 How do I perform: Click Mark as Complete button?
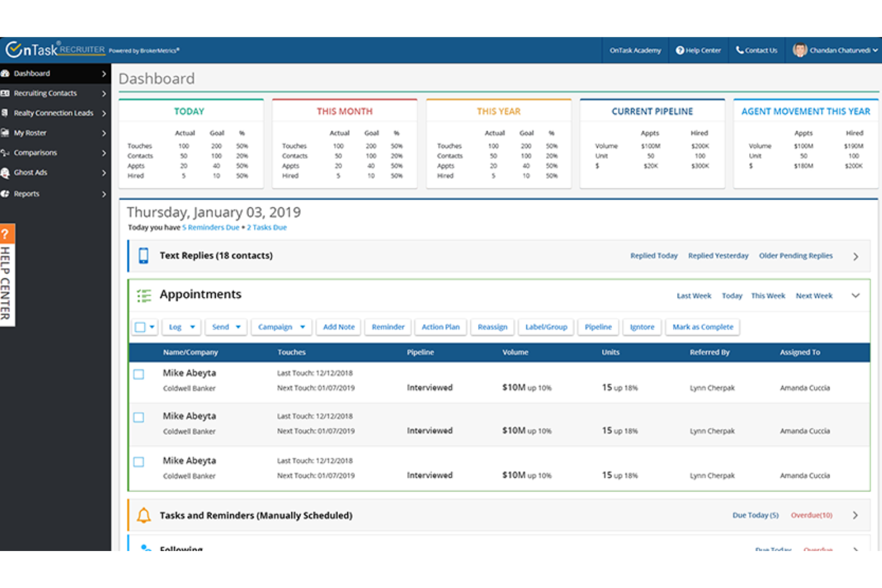(x=703, y=327)
